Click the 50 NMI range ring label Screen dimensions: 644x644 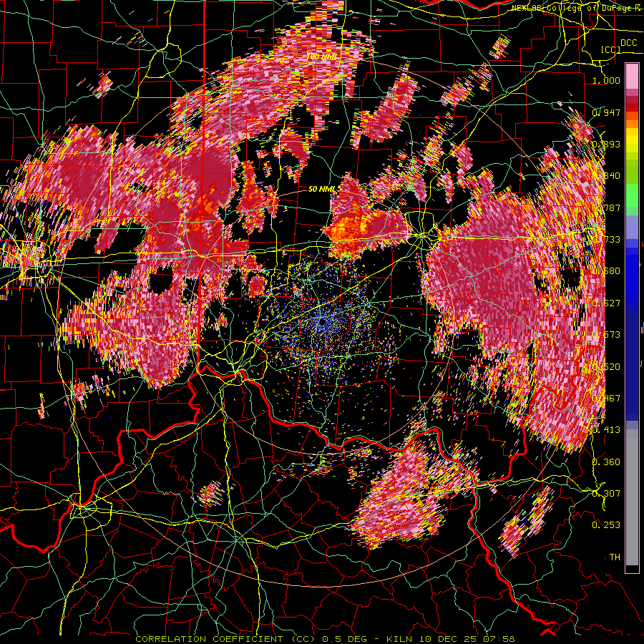tap(321, 189)
